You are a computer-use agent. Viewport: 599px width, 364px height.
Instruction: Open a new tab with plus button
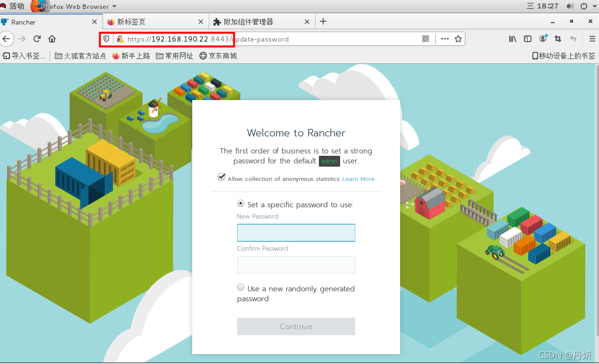pyautogui.click(x=323, y=21)
